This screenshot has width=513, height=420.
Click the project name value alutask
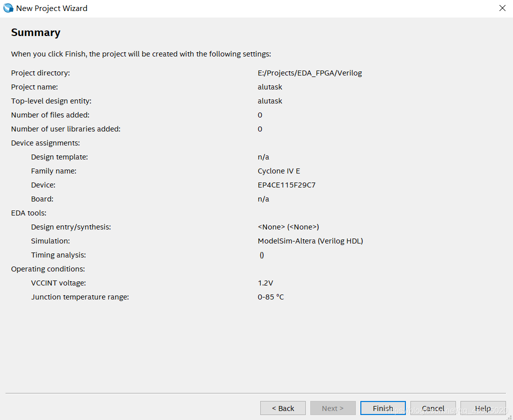click(x=269, y=86)
